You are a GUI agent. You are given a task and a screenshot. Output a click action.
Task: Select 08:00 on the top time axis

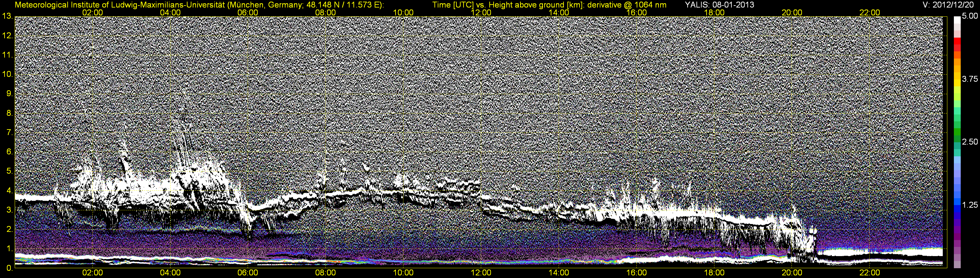326,12
